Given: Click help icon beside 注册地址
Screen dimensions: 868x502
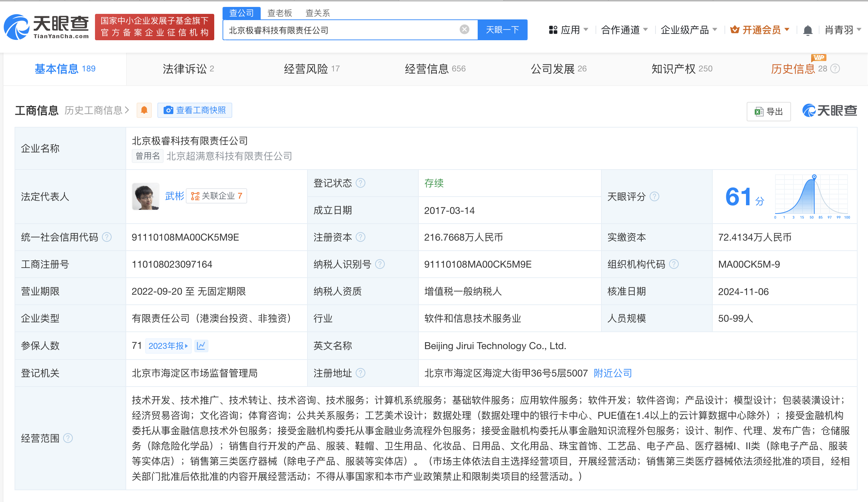Looking at the screenshot, I should [361, 373].
